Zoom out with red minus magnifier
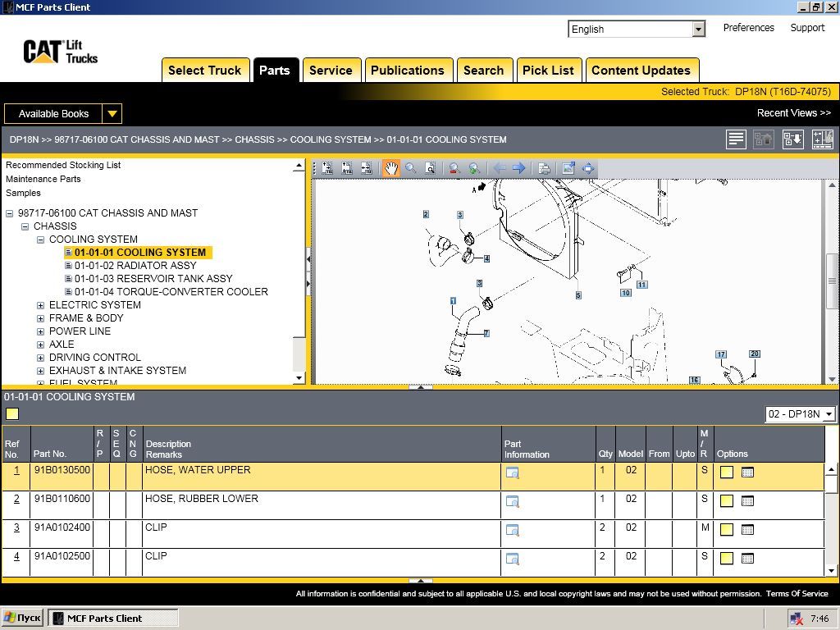 point(454,168)
